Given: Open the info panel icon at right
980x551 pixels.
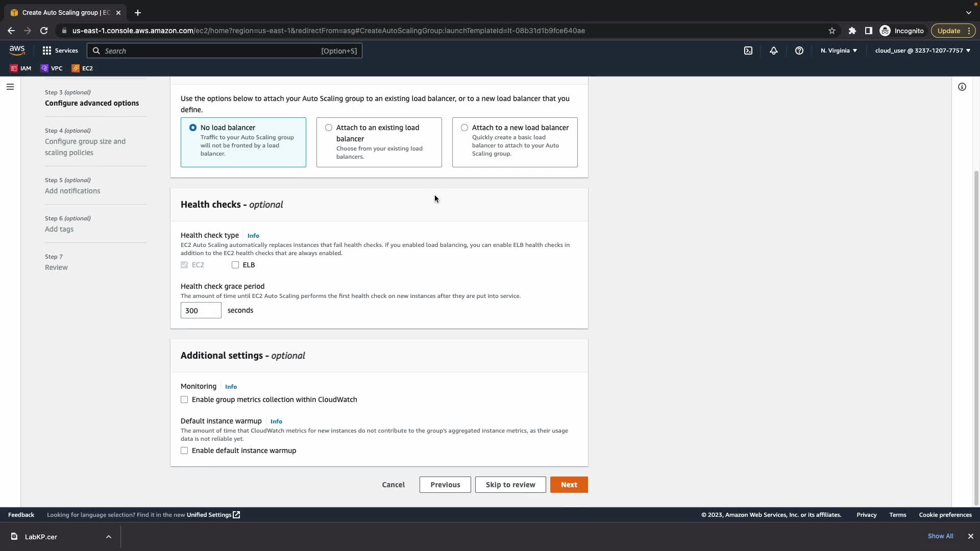Looking at the screenshot, I should click(x=962, y=87).
